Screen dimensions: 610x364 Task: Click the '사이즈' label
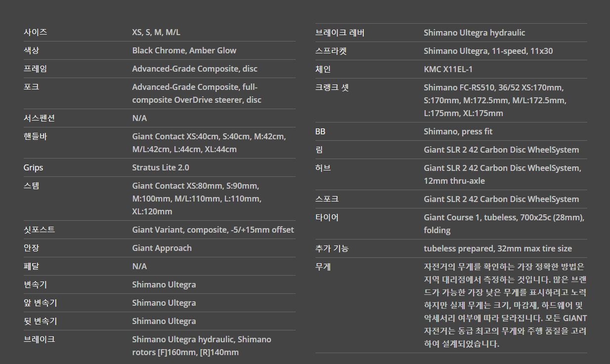pyautogui.click(x=36, y=32)
